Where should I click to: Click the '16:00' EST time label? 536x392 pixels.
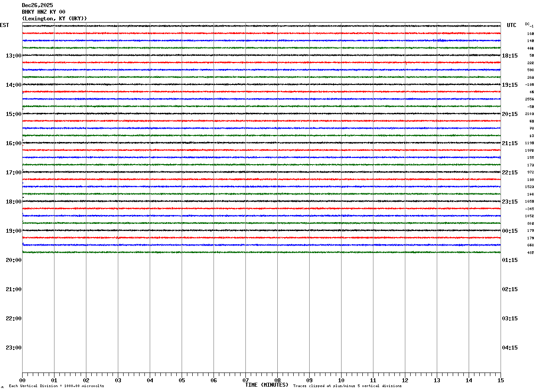[x=13, y=143]
